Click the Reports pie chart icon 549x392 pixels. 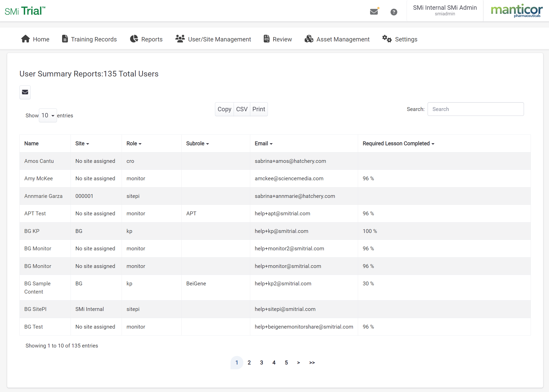click(x=134, y=39)
